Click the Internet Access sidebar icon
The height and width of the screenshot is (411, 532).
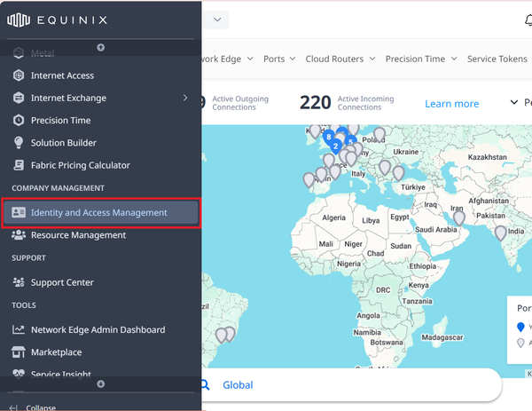click(x=19, y=75)
